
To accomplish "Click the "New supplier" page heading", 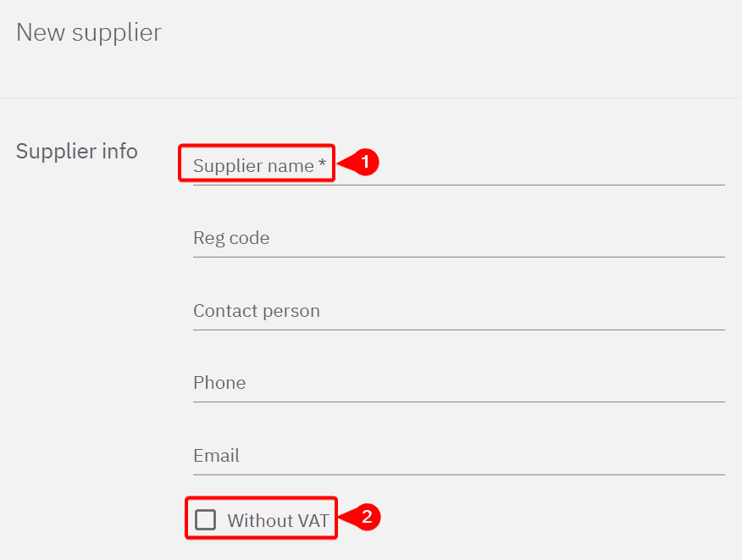I will (x=89, y=33).
